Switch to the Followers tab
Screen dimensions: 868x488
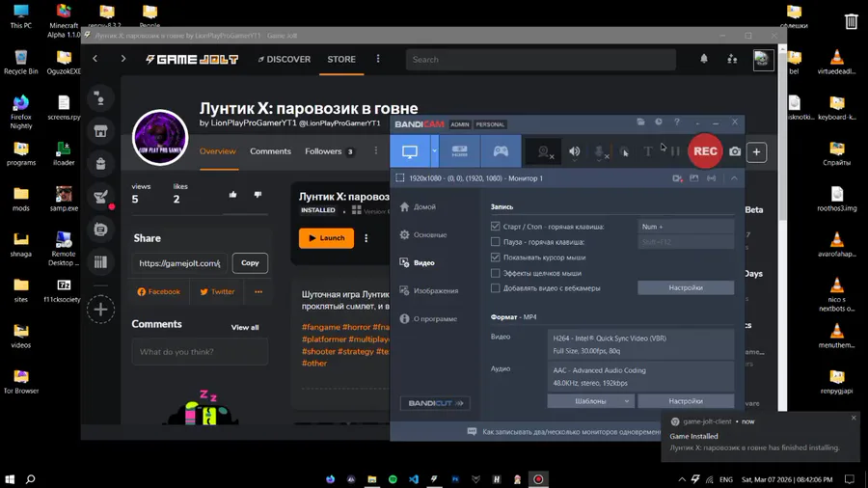[329, 151]
